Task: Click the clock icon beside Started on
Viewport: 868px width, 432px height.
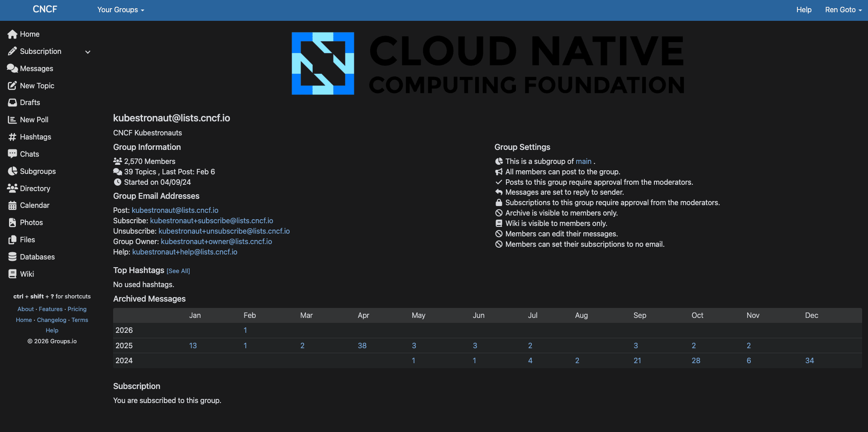Action: coord(118,182)
